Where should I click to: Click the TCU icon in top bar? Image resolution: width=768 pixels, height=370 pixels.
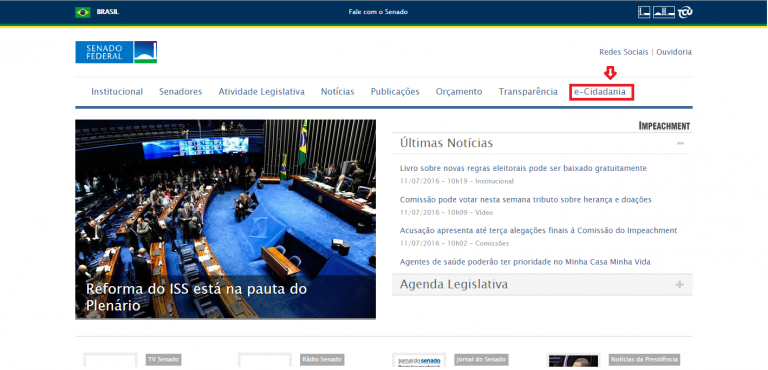(685, 12)
